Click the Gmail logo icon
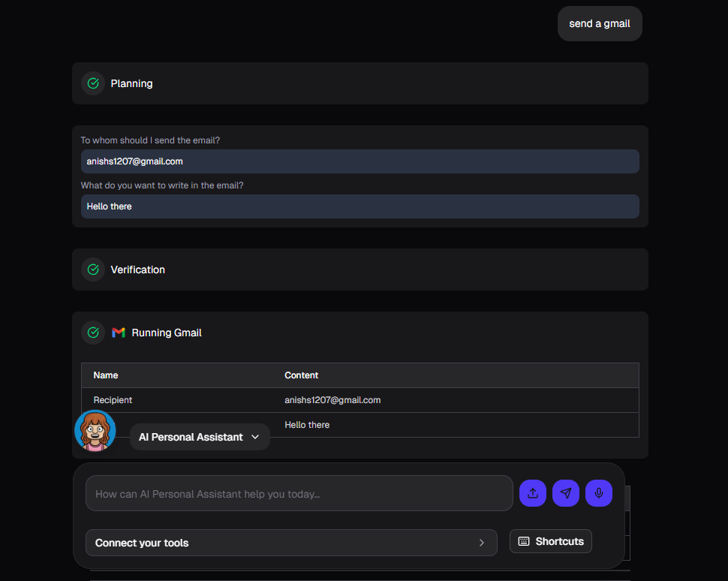Viewport: 728px width, 581px height. [118, 333]
